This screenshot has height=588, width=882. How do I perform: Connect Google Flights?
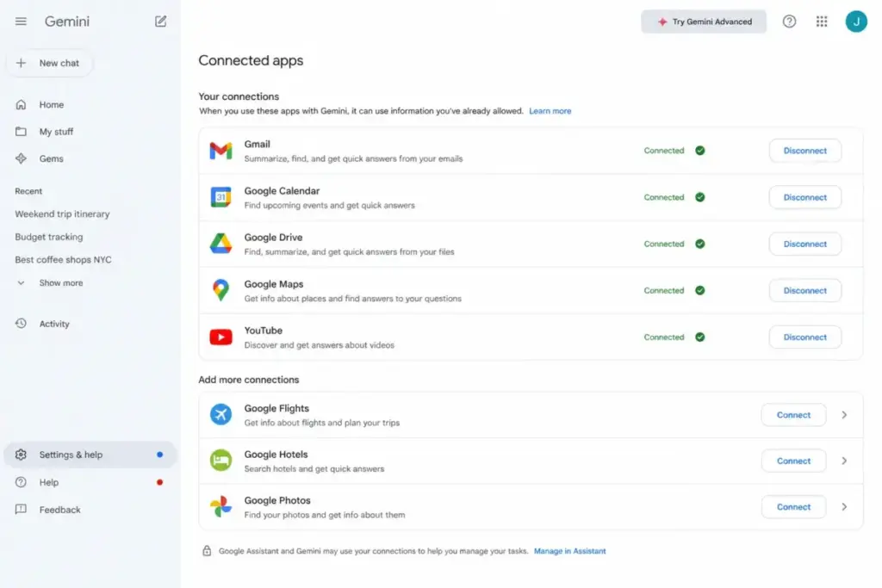[793, 415]
